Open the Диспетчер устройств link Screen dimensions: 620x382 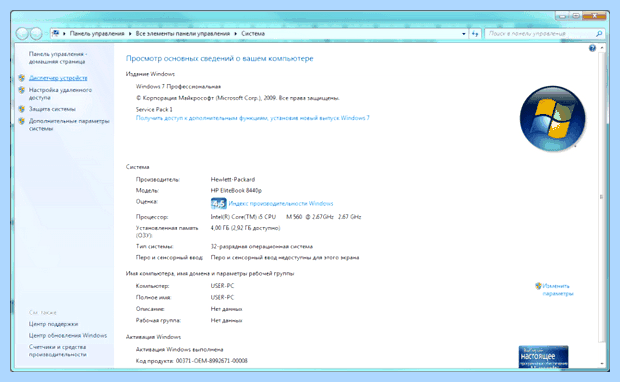tap(58, 78)
